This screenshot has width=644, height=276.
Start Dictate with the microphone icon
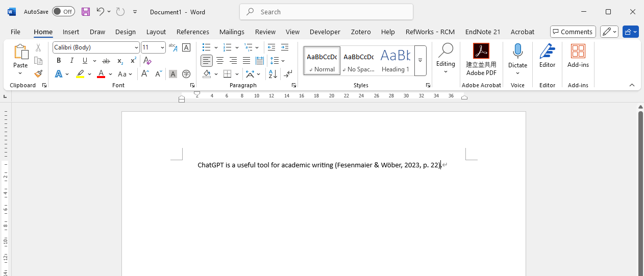click(517, 51)
